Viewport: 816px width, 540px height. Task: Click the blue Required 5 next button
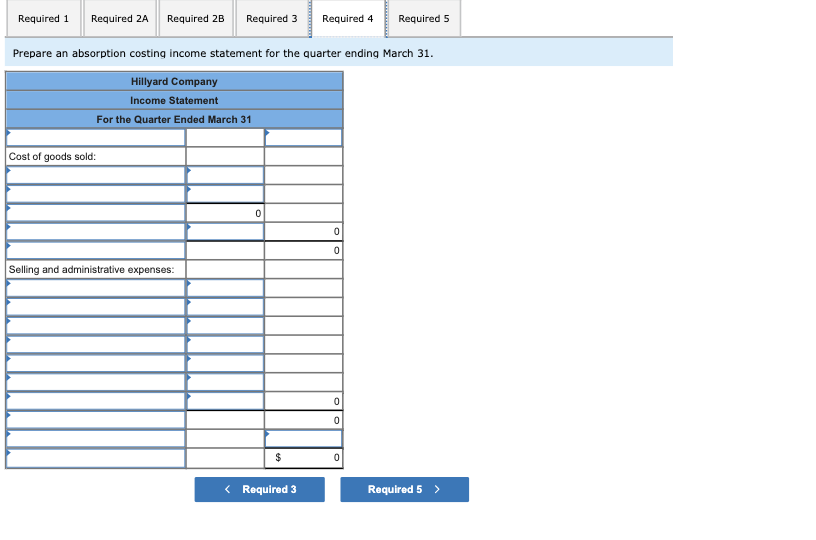pyautogui.click(x=404, y=490)
